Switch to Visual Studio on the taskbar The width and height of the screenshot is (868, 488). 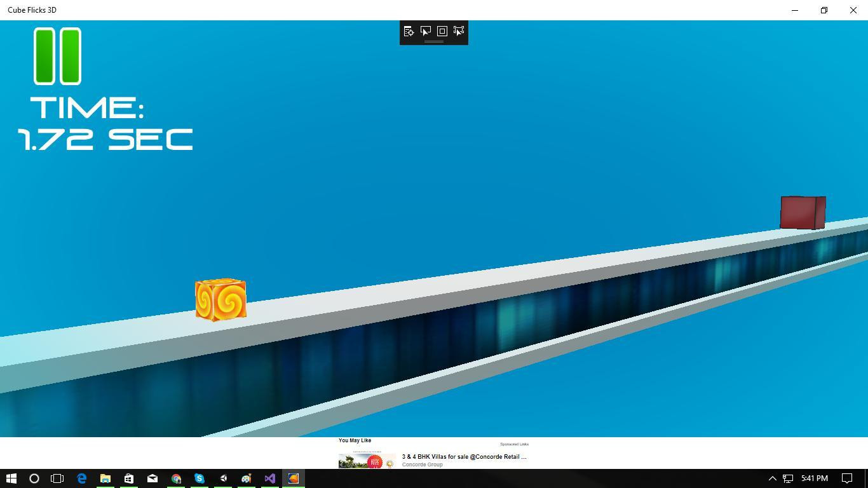270,478
